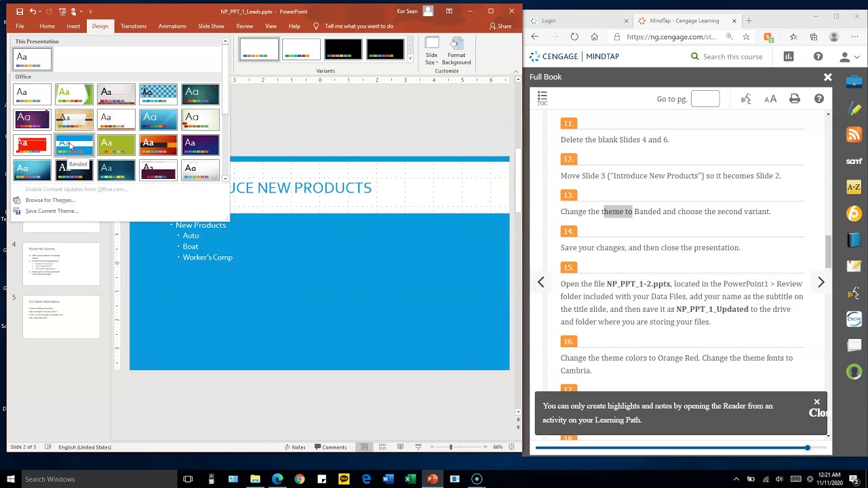
Task: Choose the second white variant thumbnail
Action: click(x=301, y=49)
